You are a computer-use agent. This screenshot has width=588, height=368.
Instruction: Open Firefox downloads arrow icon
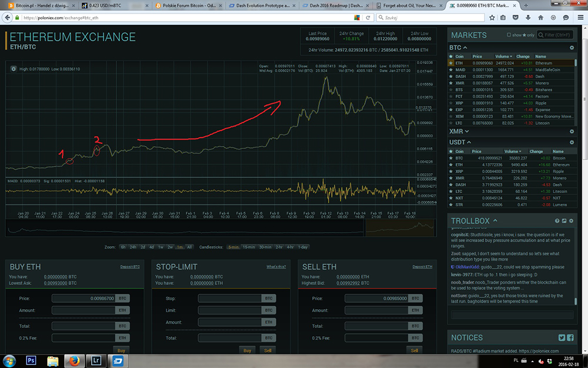pyautogui.click(x=528, y=17)
